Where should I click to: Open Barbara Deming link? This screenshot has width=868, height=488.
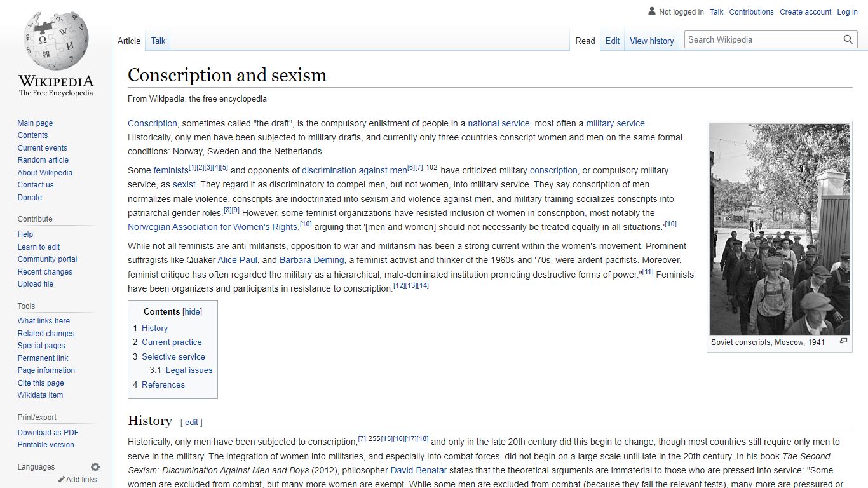(x=312, y=260)
